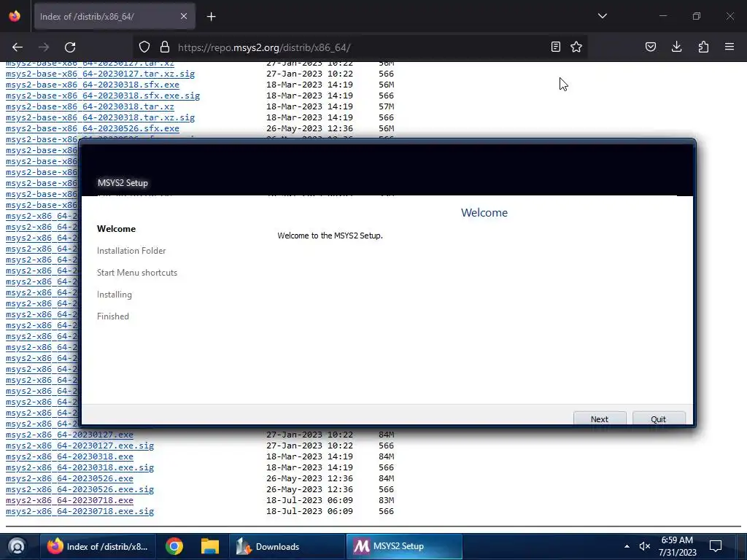This screenshot has width=747, height=560.
Task: Select the Welcome step in setup sidebar
Action: [x=116, y=228]
